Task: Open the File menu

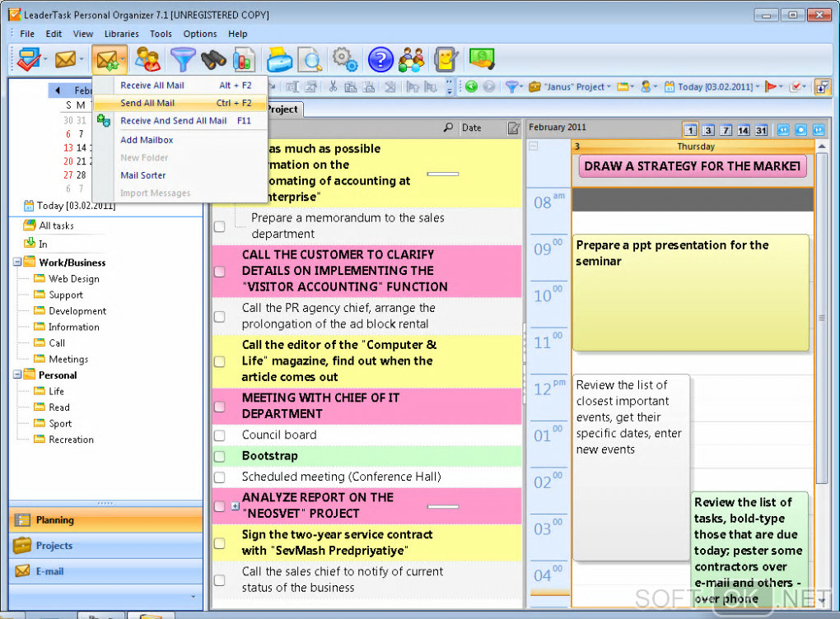Action: [27, 34]
